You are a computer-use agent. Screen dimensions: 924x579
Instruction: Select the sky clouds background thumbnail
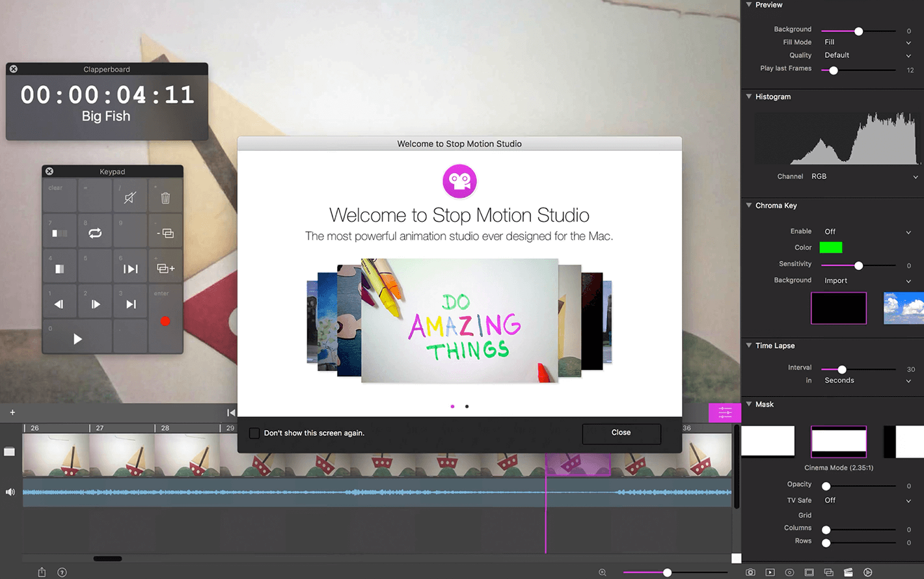904,308
